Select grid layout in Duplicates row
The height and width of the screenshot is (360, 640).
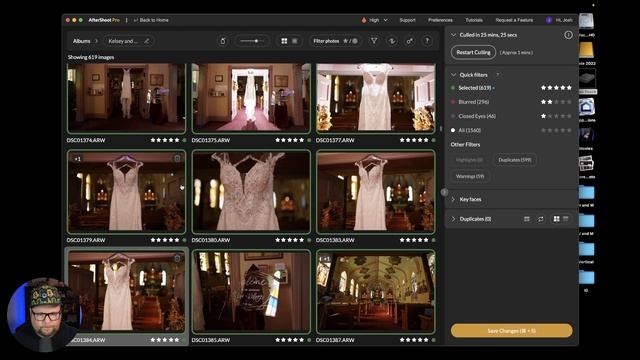click(556, 219)
